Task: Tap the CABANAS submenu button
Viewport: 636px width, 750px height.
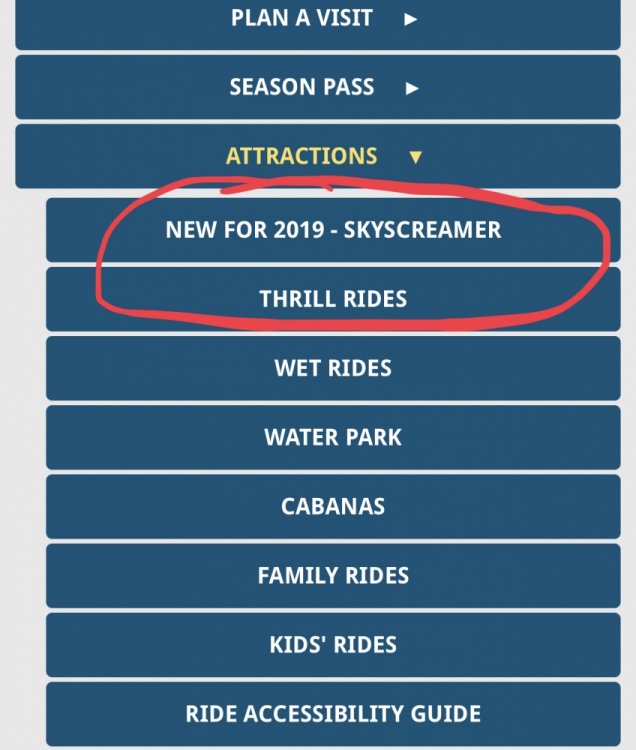Action: point(333,506)
